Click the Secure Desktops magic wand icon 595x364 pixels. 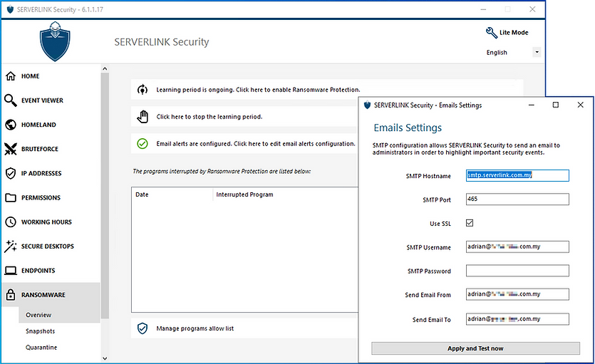point(11,246)
